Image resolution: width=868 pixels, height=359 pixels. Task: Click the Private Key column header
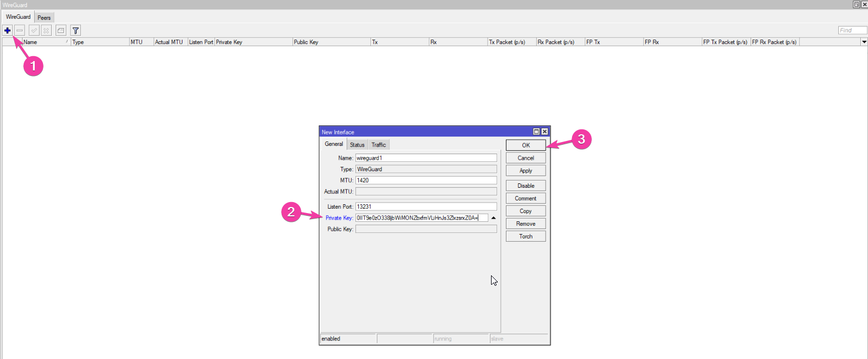(x=254, y=42)
